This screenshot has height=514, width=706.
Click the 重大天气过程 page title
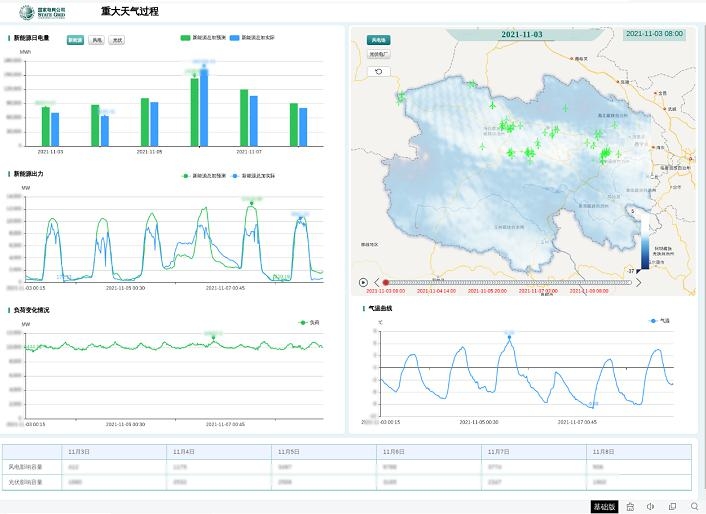(x=130, y=11)
